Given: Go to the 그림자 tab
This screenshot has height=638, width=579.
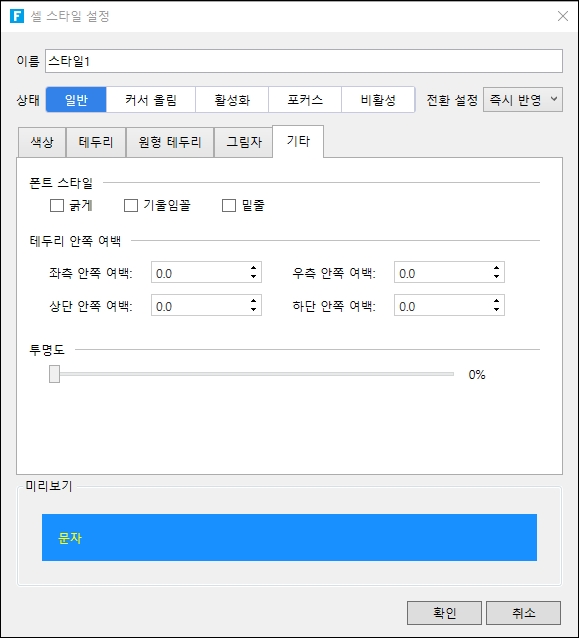Looking at the screenshot, I should point(243,142).
